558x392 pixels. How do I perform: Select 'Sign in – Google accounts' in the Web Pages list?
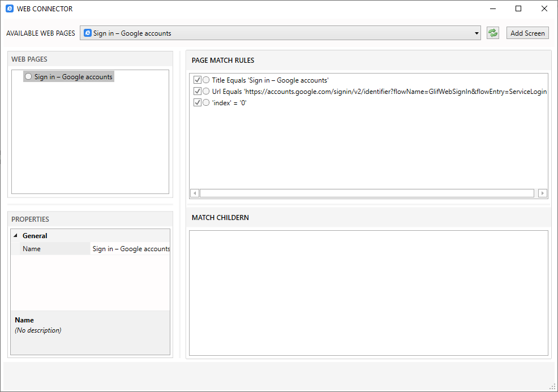coord(72,76)
